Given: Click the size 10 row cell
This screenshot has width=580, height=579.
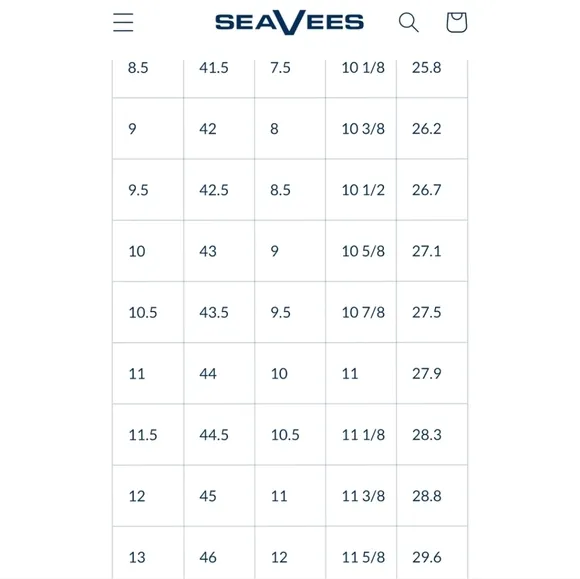Looking at the screenshot, I should 148,251.
